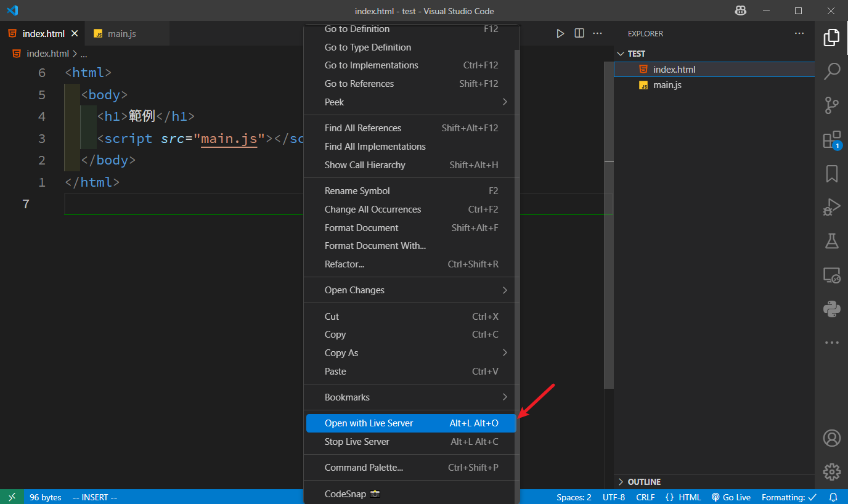
Task: Choose Cut from context menu
Action: click(410, 317)
